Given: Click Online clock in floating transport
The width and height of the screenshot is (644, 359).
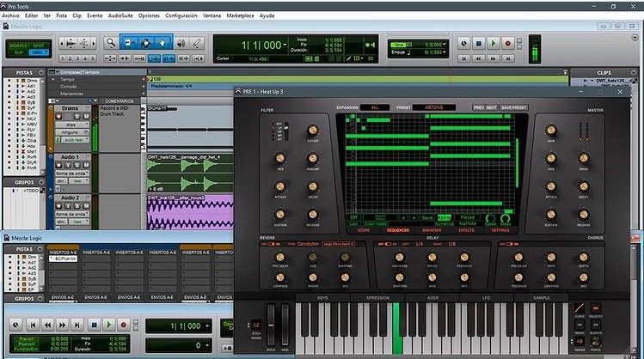Looking at the screenshot, I should pyautogui.click(x=15, y=325).
